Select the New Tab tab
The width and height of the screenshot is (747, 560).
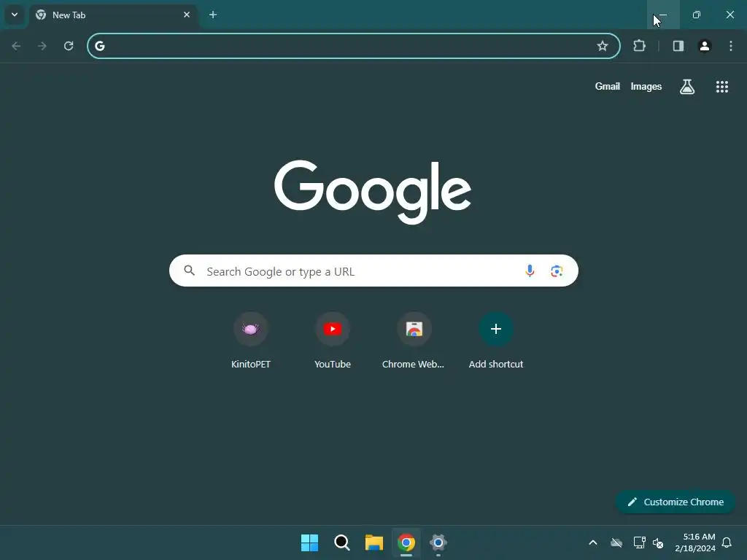[115, 15]
